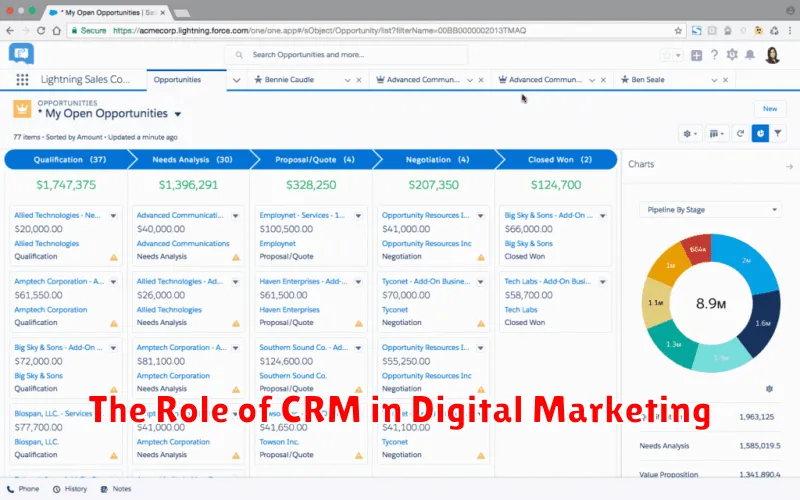800x500 pixels.
Task: Click the Opportunities crown object icon
Action: [22, 109]
